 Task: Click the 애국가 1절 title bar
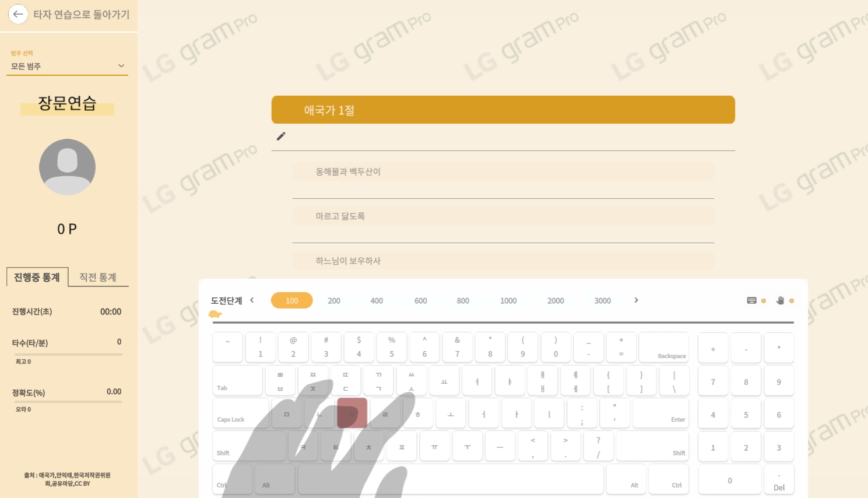pyautogui.click(x=503, y=110)
